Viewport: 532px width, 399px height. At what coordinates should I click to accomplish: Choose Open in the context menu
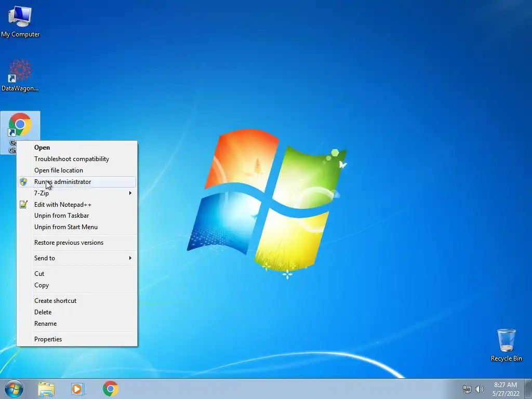(77, 148)
